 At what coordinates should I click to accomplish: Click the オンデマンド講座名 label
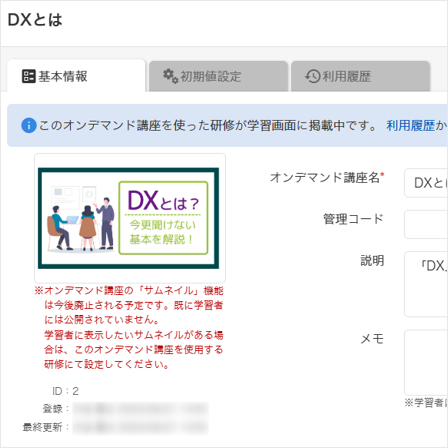tap(327, 178)
